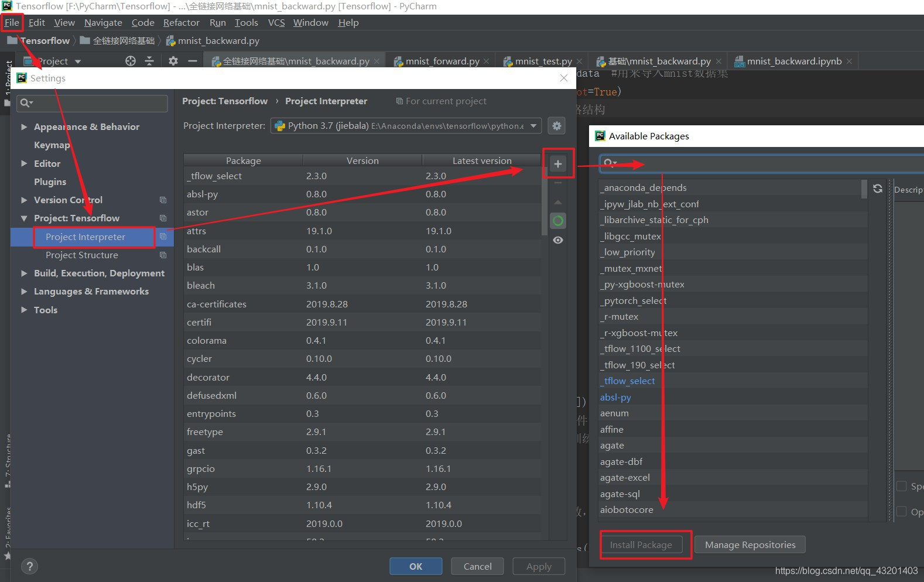Click copy icon beside Project: Tensorflow
The height and width of the screenshot is (582, 924).
tap(163, 218)
